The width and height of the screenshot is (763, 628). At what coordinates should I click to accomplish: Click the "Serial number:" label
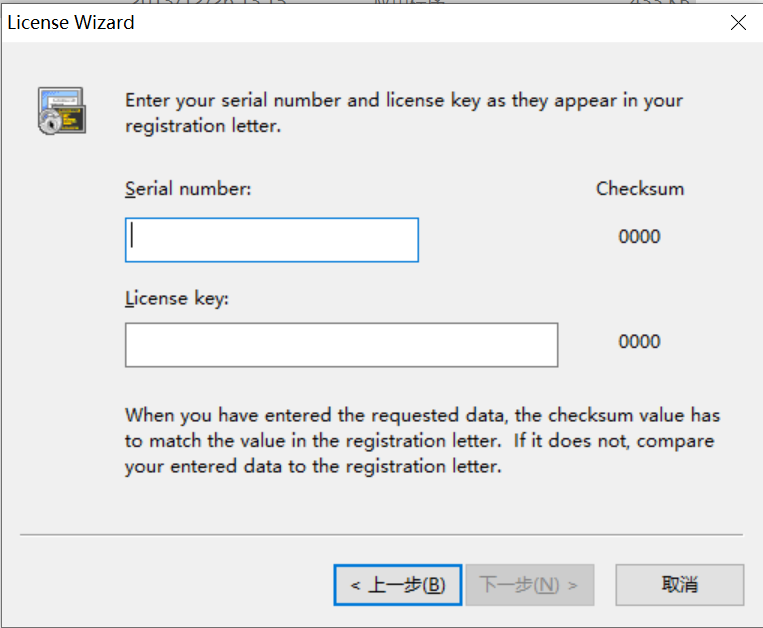point(188,188)
